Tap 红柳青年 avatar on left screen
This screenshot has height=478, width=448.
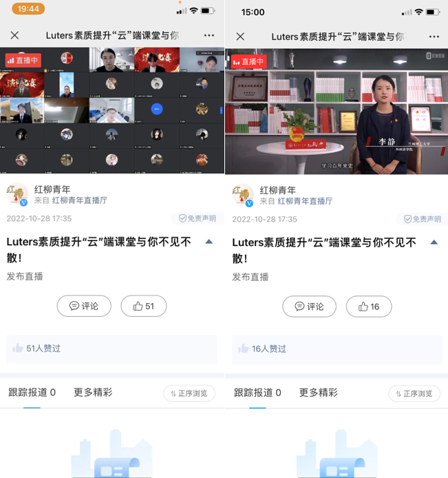17,195
